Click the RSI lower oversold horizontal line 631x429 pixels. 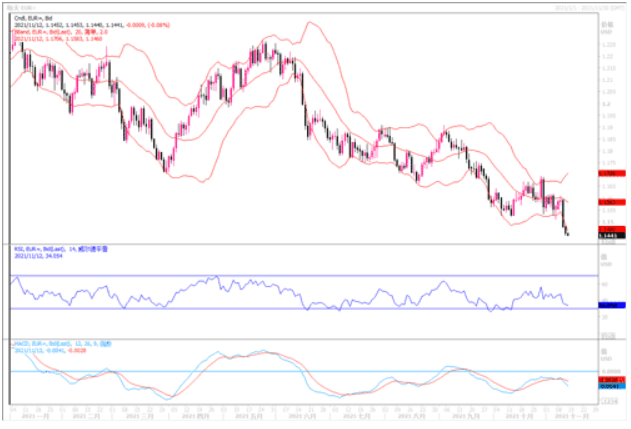coord(300,309)
